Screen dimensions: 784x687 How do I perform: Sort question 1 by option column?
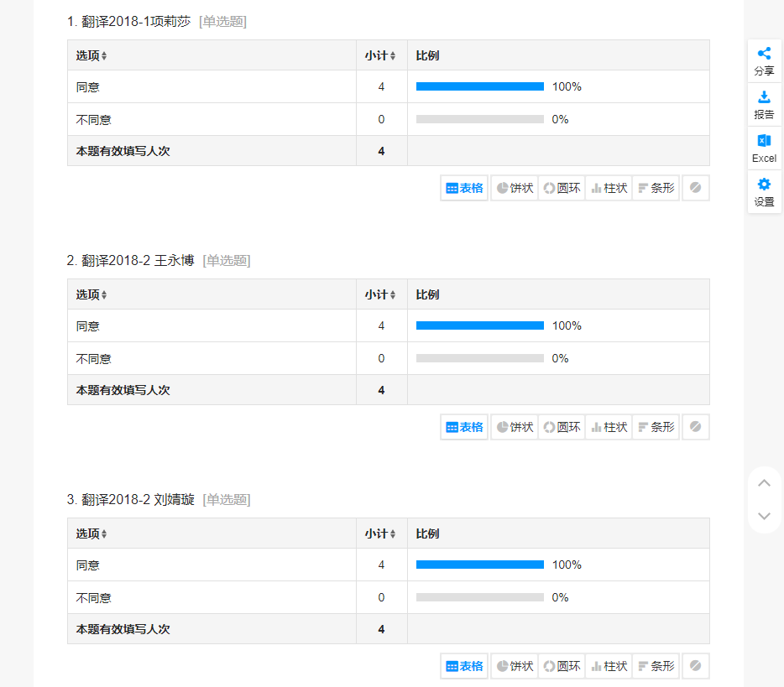coord(91,56)
